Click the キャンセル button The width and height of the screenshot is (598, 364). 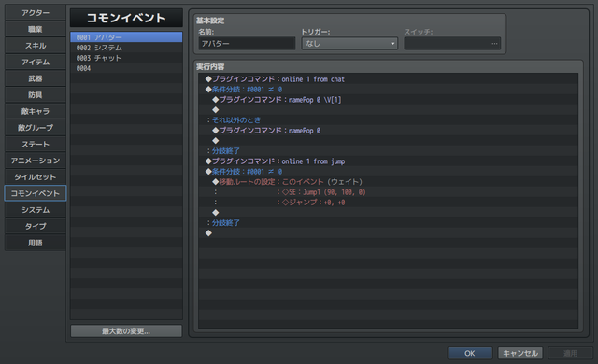[x=520, y=354]
